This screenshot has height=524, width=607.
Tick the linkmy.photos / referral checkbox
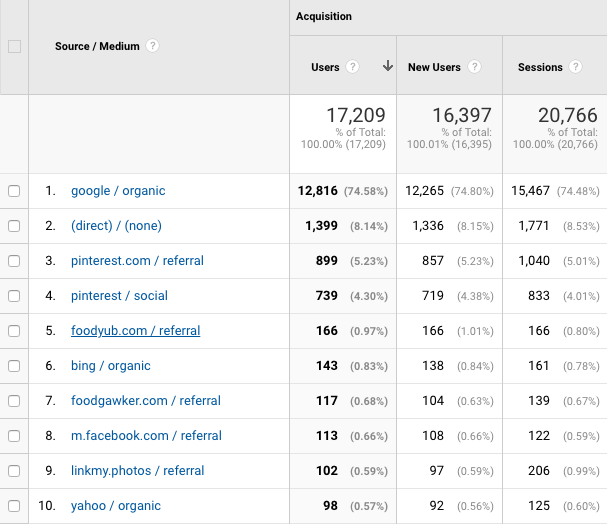click(x=14, y=471)
